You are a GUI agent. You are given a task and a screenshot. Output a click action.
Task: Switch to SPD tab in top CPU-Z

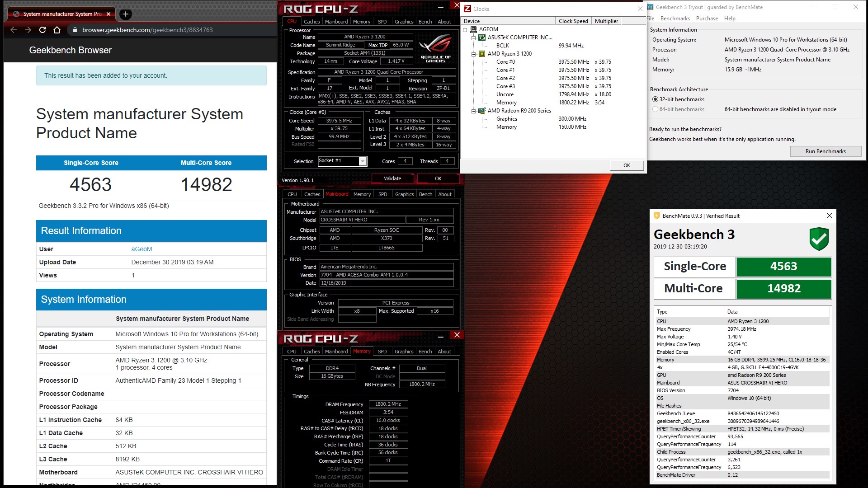(382, 22)
